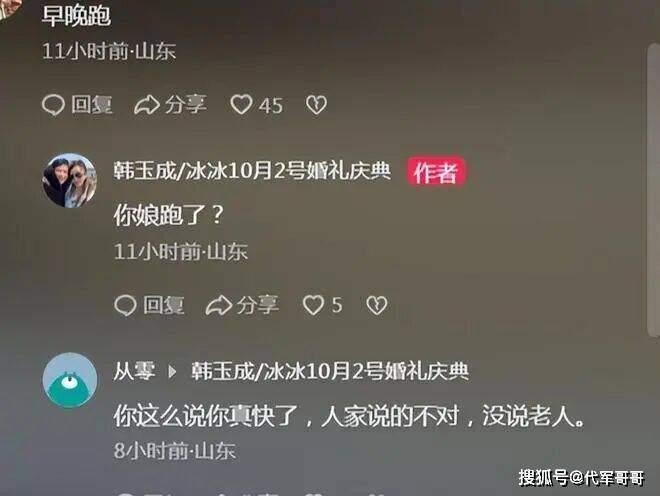Click share arrow icon under 你娘跑了 comment

218,305
